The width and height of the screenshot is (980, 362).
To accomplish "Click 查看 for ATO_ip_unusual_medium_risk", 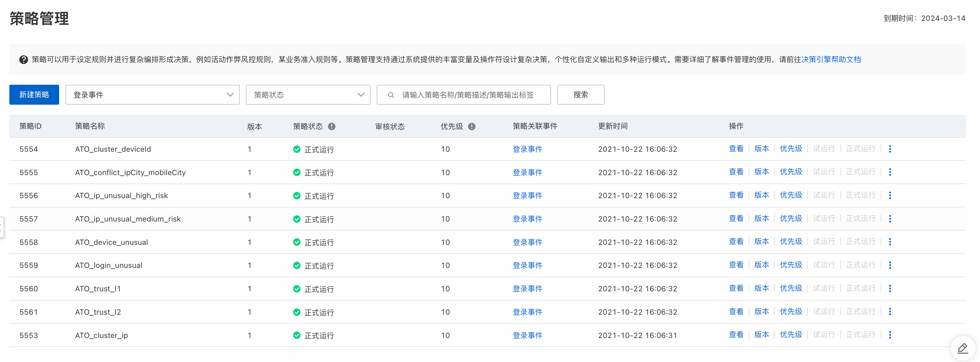I will pyautogui.click(x=736, y=218).
